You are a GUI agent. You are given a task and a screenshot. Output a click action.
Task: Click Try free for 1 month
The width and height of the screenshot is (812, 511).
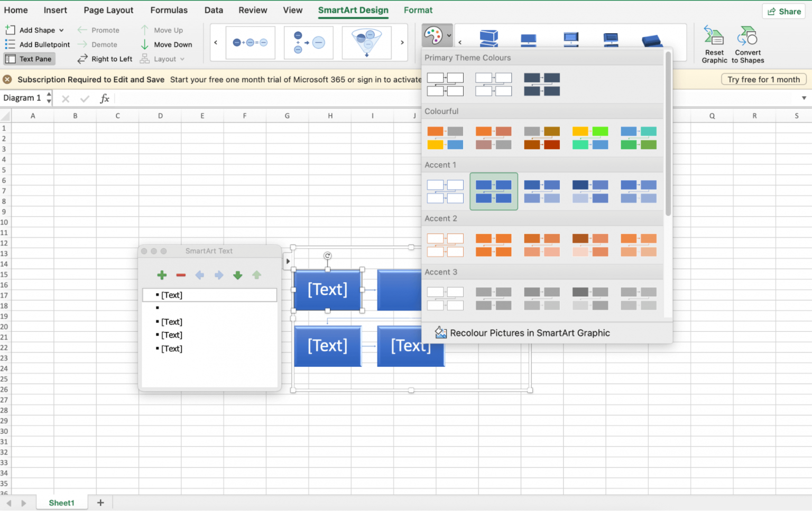[x=763, y=79]
